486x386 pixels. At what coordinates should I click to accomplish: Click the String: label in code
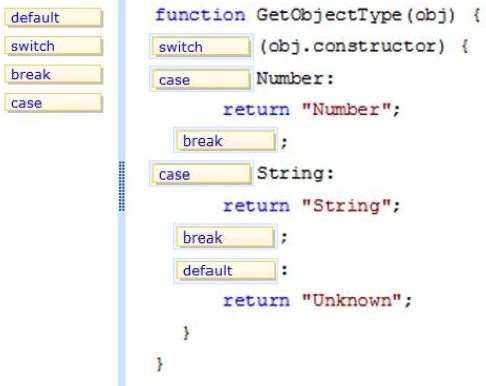pos(295,174)
